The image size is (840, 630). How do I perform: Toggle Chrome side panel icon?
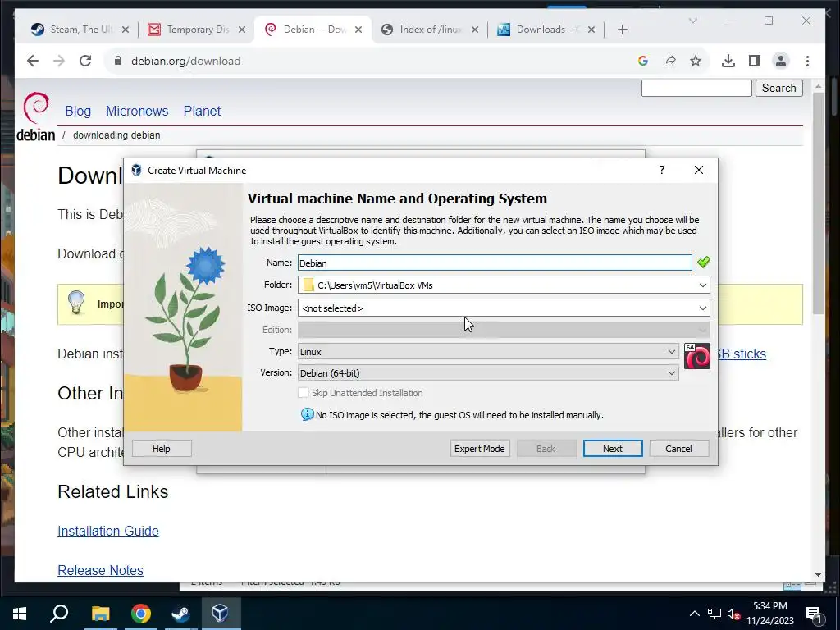click(755, 61)
